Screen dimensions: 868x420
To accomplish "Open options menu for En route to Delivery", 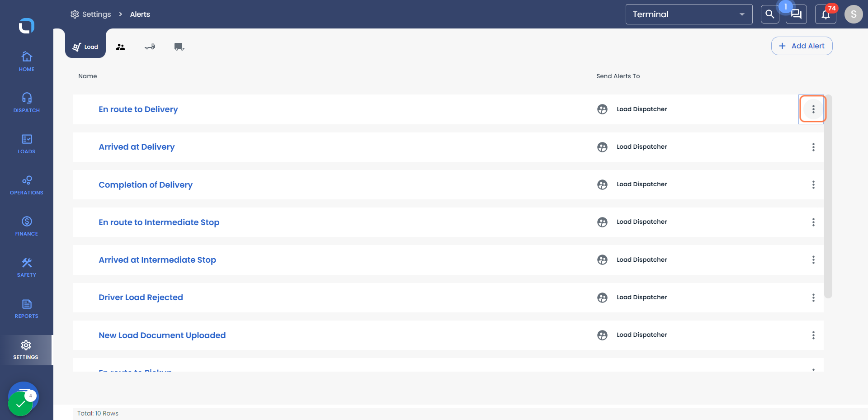I will pos(813,109).
